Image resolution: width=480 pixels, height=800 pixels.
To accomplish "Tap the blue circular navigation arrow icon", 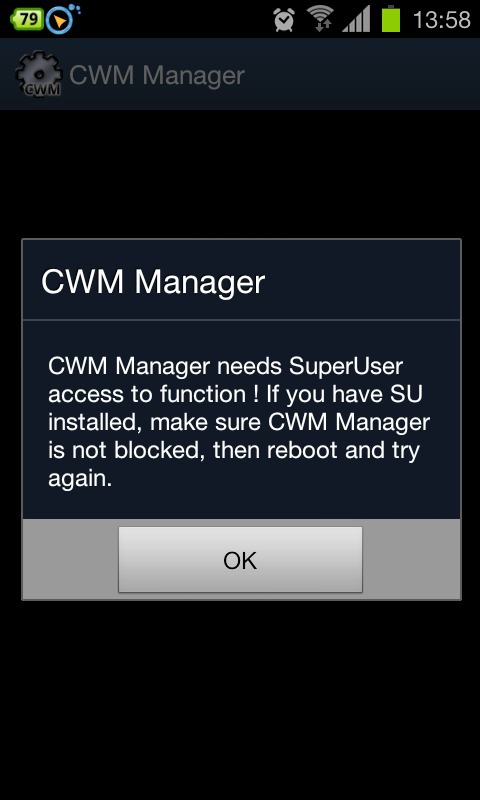I will coord(61,18).
